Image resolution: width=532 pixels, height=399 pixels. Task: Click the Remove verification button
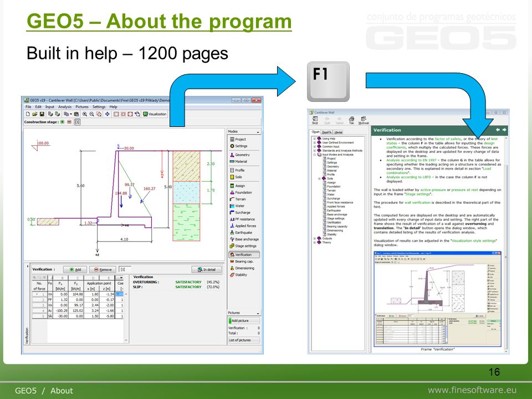103,270
